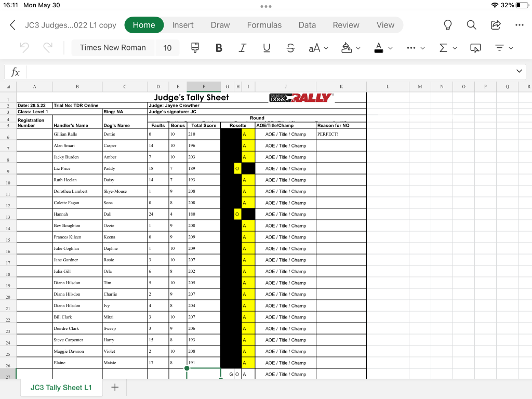Select the Judge's Tally Sheet title

[191, 97]
